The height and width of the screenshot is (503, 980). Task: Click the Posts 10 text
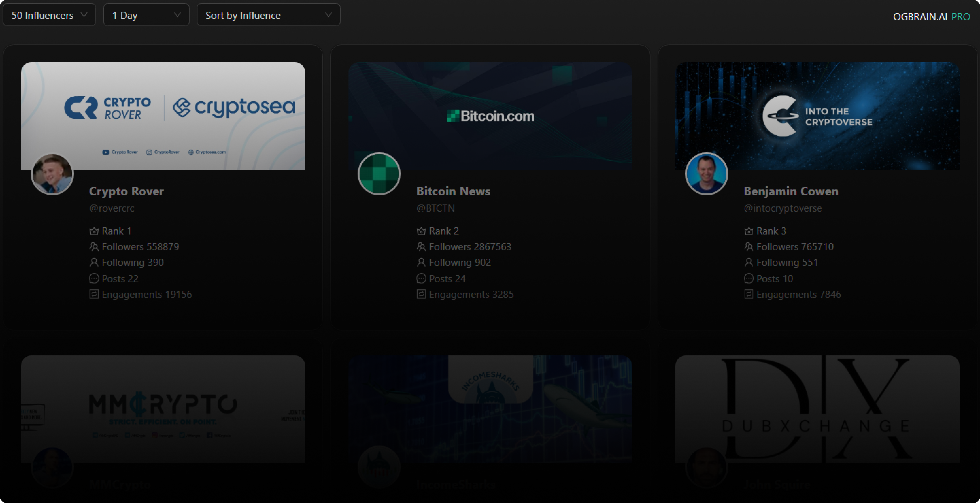pos(775,279)
